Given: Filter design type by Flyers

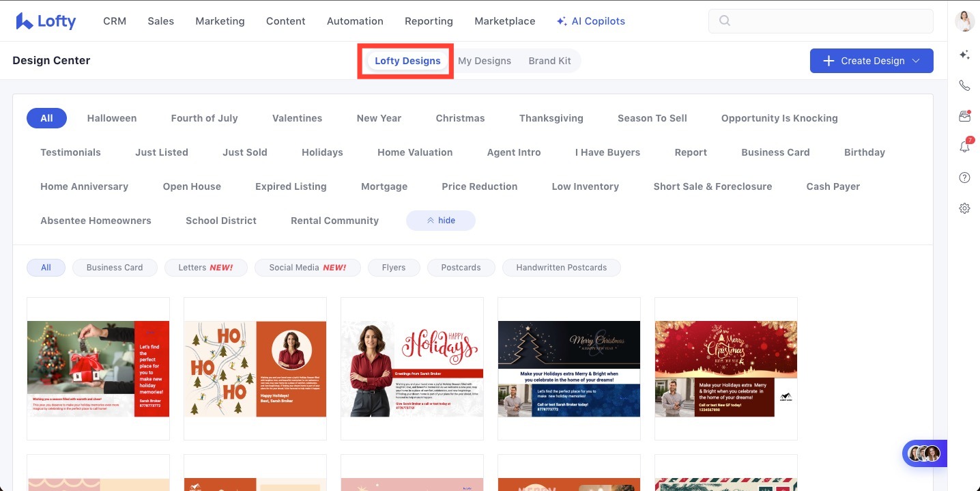Looking at the screenshot, I should pyautogui.click(x=394, y=268).
